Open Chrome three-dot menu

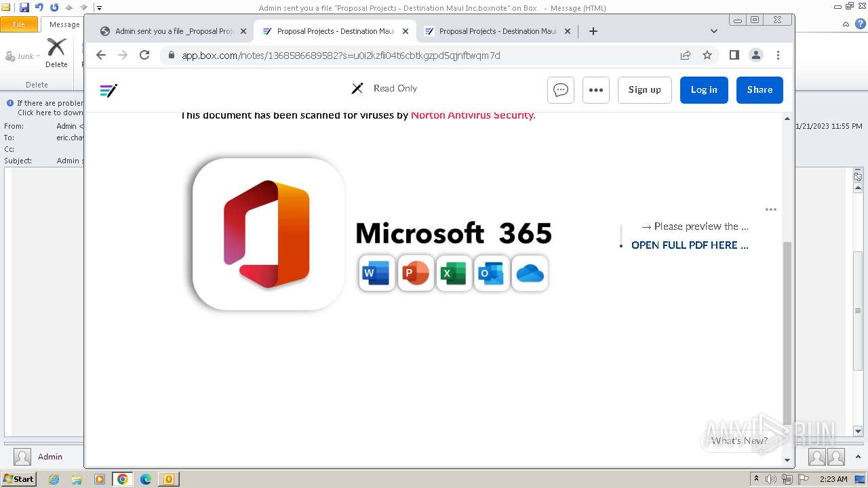pyautogui.click(x=778, y=55)
